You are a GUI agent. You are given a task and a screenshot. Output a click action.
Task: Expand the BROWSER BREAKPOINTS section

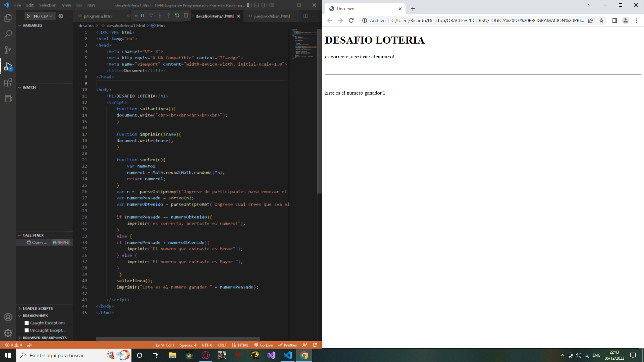click(x=45, y=338)
